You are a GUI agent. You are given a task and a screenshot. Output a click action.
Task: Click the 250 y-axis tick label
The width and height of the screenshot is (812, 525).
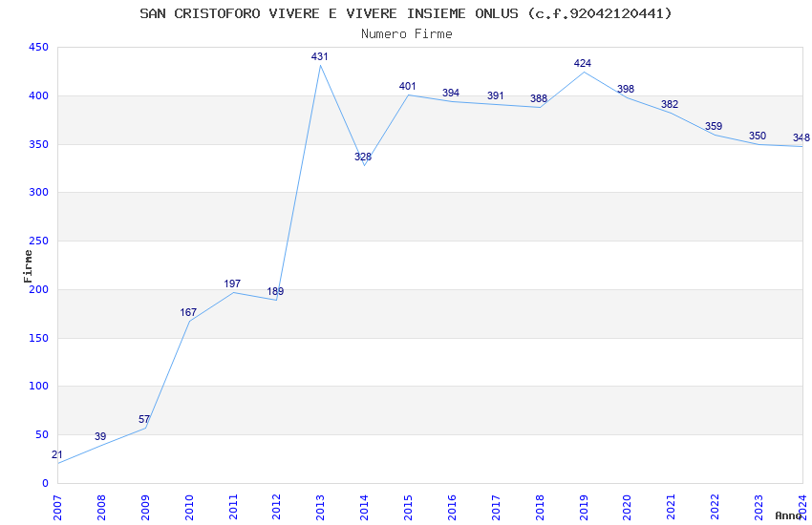tap(38, 241)
